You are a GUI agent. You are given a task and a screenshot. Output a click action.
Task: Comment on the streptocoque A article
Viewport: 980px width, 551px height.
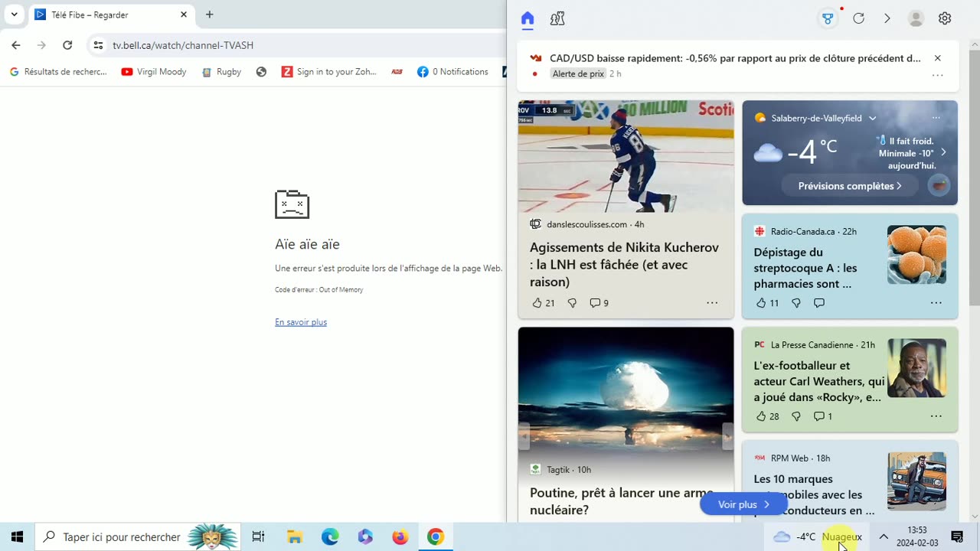click(819, 303)
